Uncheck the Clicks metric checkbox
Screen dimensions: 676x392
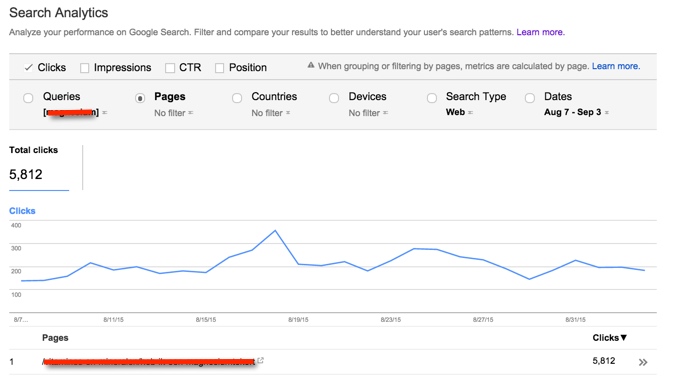(x=28, y=68)
